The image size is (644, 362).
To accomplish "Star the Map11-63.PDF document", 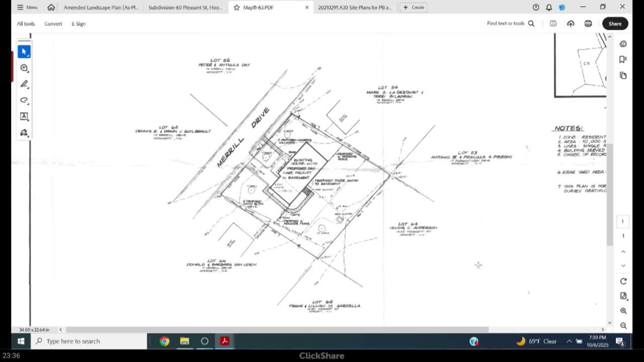I will (x=236, y=8).
